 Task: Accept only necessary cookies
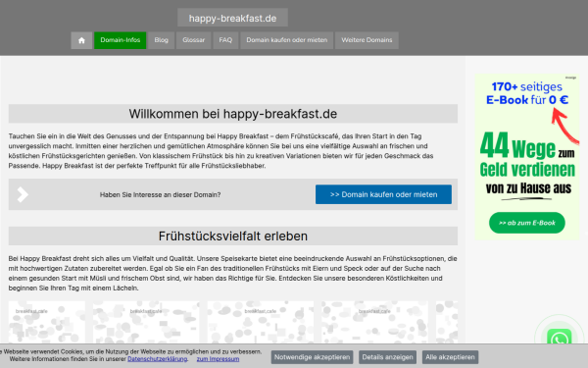click(312, 357)
